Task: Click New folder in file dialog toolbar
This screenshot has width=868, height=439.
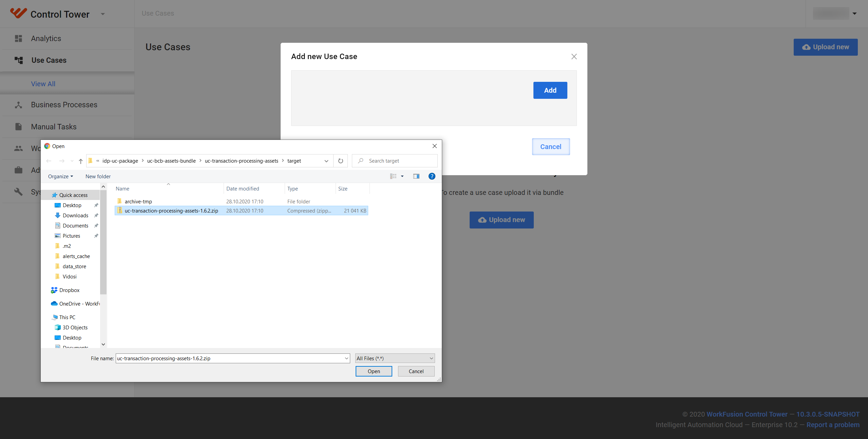Action: pyautogui.click(x=98, y=177)
